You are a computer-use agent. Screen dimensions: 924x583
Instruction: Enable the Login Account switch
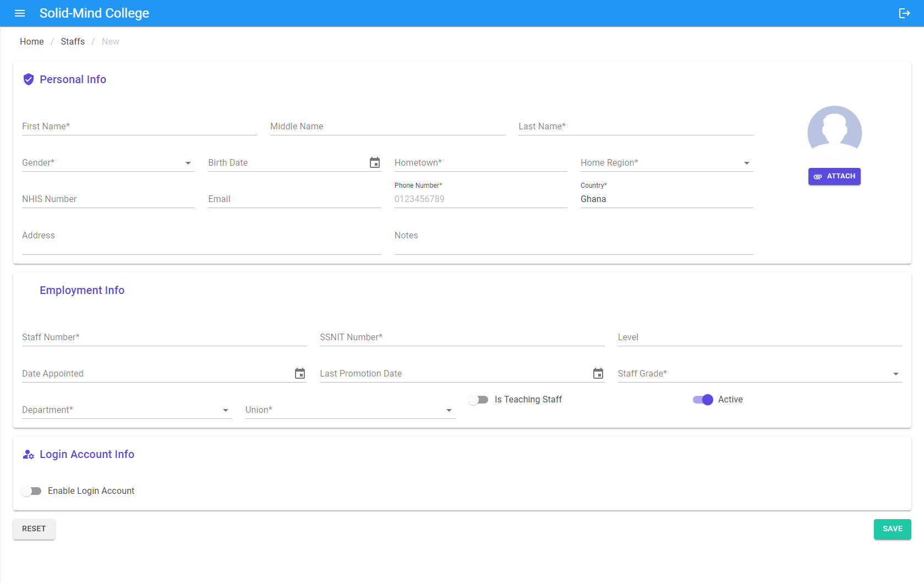(x=31, y=491)
